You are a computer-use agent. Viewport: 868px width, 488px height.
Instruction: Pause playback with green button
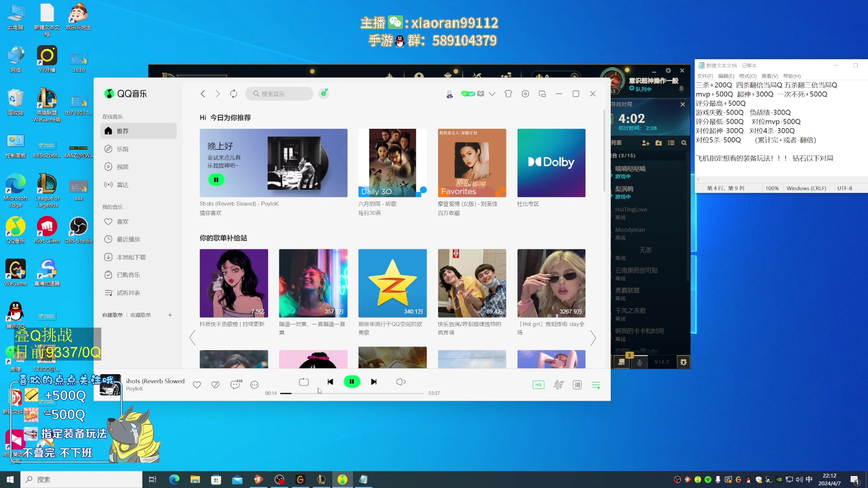click(x=352, y=382)
